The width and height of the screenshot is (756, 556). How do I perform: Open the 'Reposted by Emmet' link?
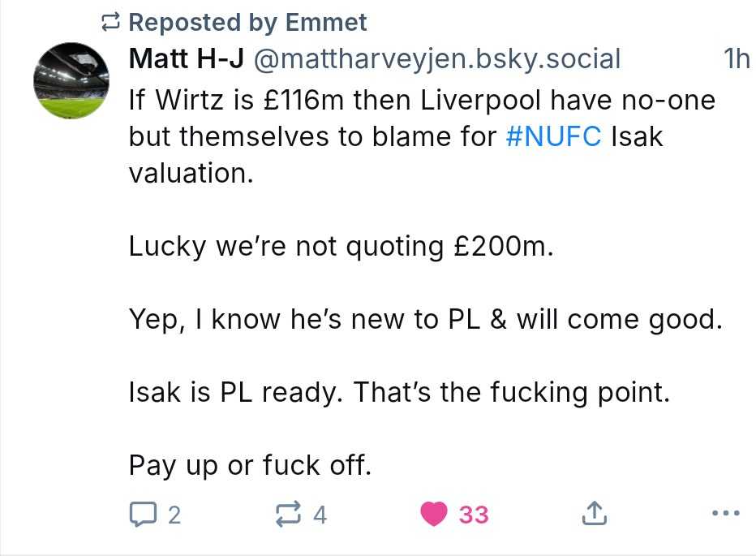pyautogui.click(x=247, y=23)
